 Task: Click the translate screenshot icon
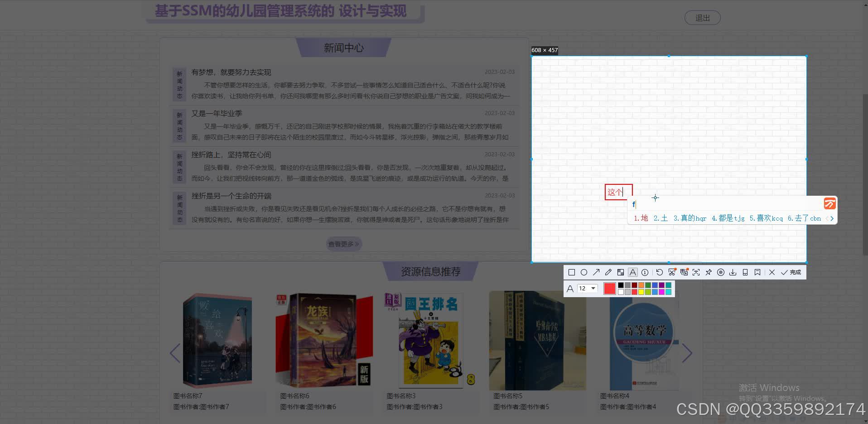coord(684,272)
